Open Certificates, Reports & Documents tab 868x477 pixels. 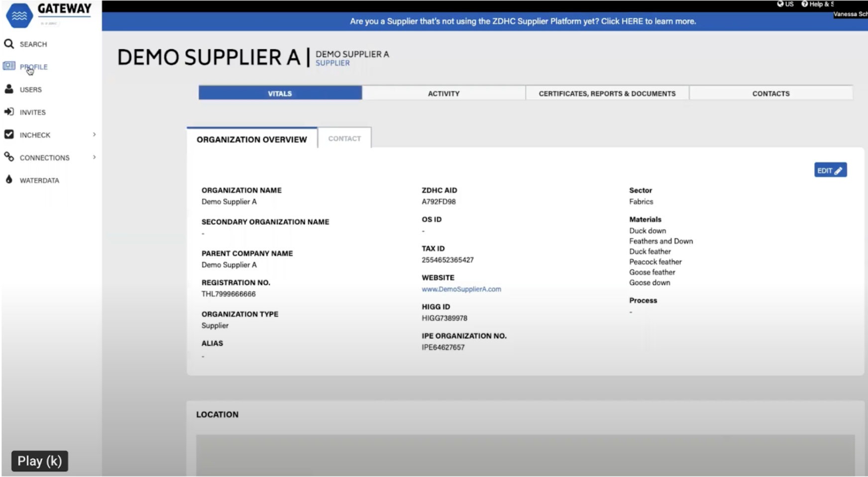click(607, 93)
